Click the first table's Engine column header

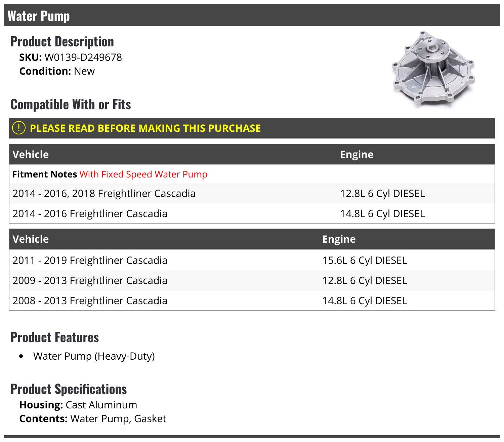pos(356,155)
